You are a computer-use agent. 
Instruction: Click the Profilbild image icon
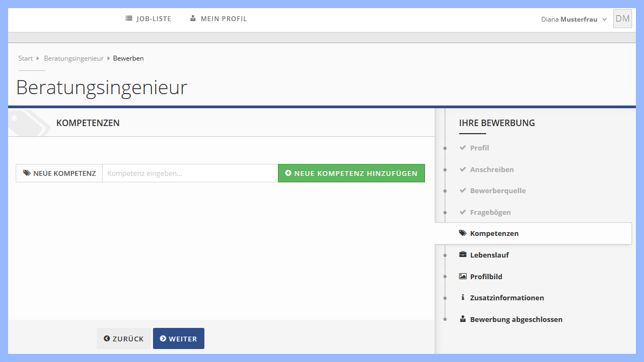[x=462, y=277]
